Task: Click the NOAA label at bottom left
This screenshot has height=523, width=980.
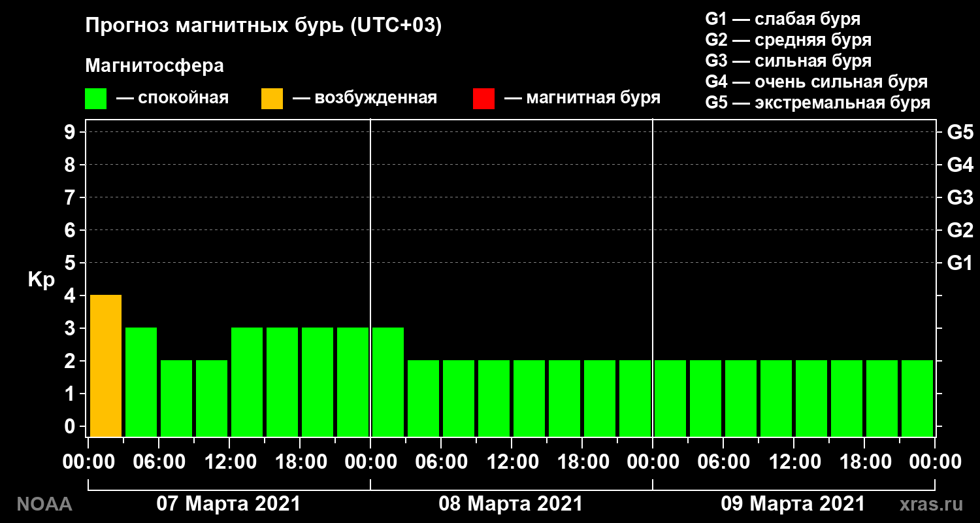Action: click(44, 504)
